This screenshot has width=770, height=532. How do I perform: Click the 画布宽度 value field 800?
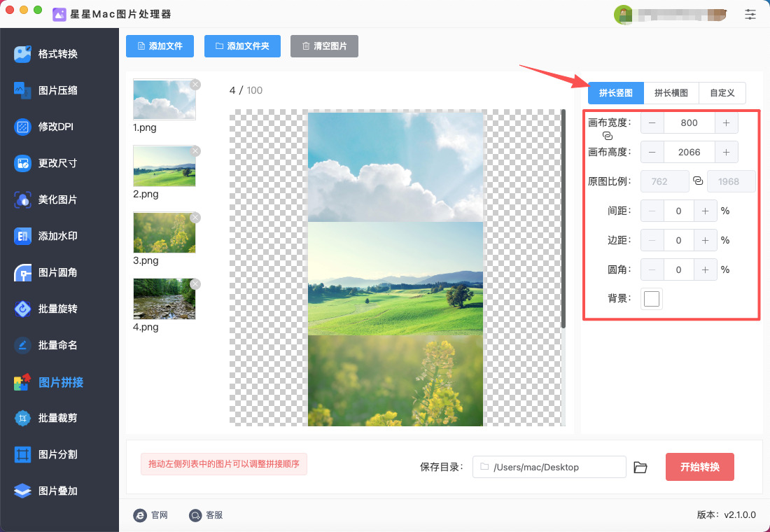689,122
